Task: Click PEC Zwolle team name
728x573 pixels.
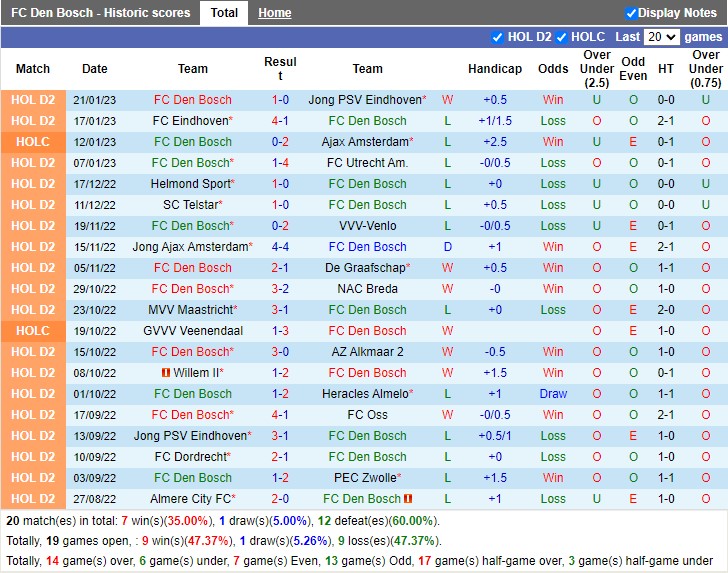Action: click(366, 478)
